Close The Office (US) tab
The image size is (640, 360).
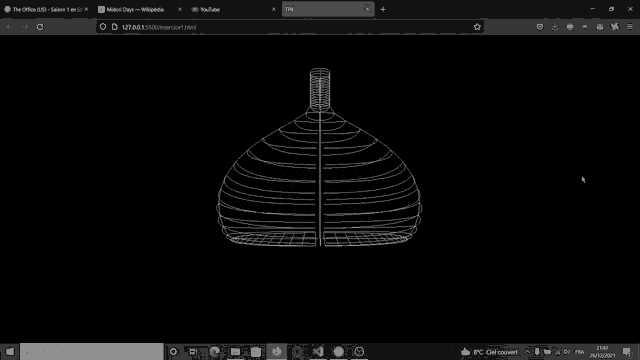click(86, 9)
